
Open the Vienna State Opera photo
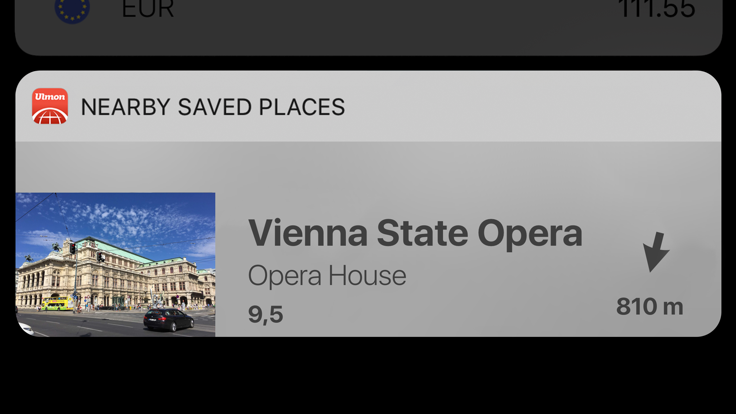click(115, 264)
